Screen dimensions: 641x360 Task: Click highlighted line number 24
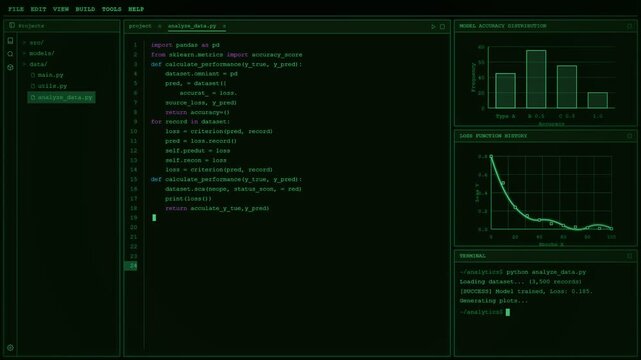coord(131,266)
